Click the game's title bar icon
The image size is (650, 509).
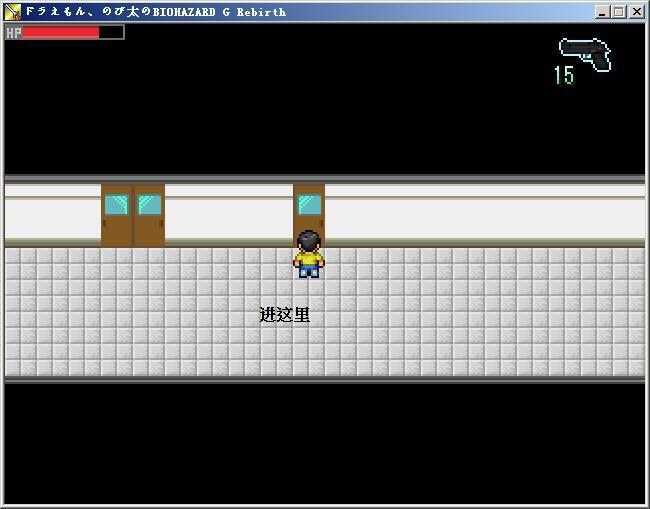pyautogui.click(x=12, y=12)
